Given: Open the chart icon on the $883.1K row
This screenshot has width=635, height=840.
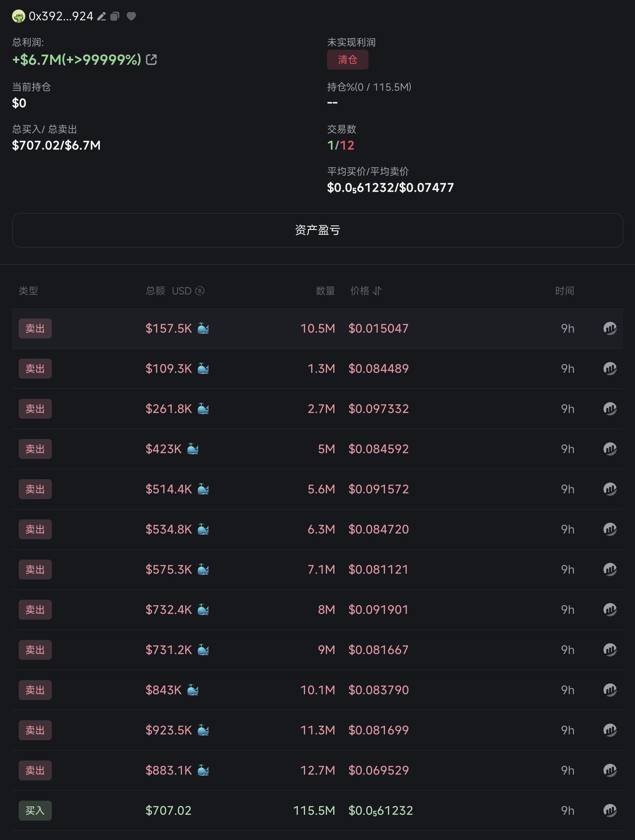Looking at the screenshot, I should click(610, 770).
